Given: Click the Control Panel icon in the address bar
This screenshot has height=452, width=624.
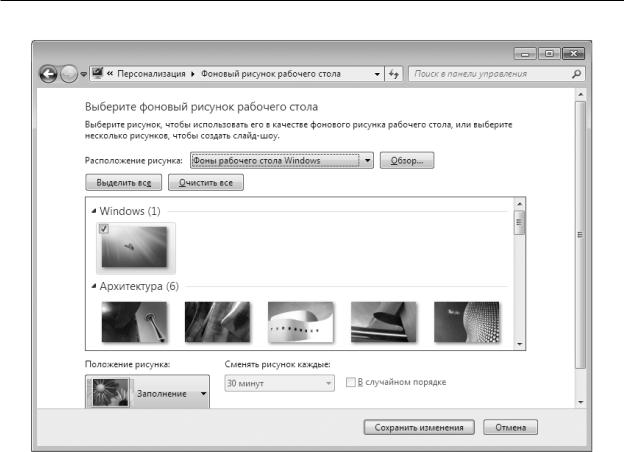Looking at the screenshot, I should (x=97, y=73).
